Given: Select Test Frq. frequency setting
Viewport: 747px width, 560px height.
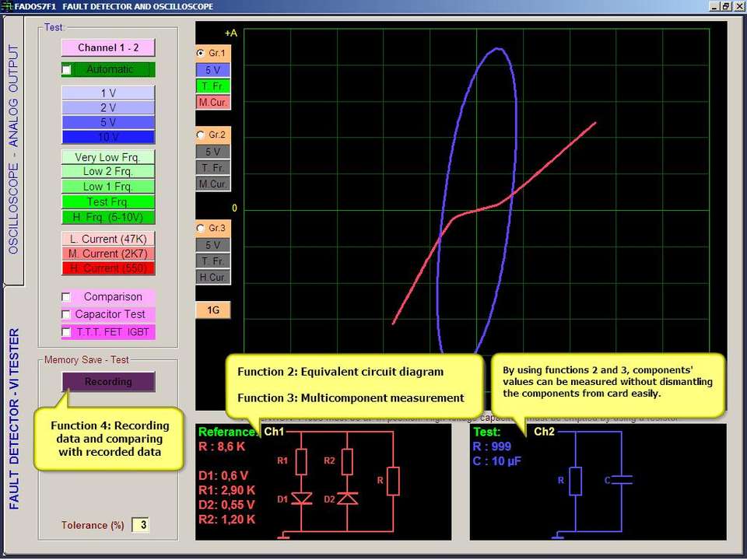Looking at the screenshot, I should (x=108, y=201).
